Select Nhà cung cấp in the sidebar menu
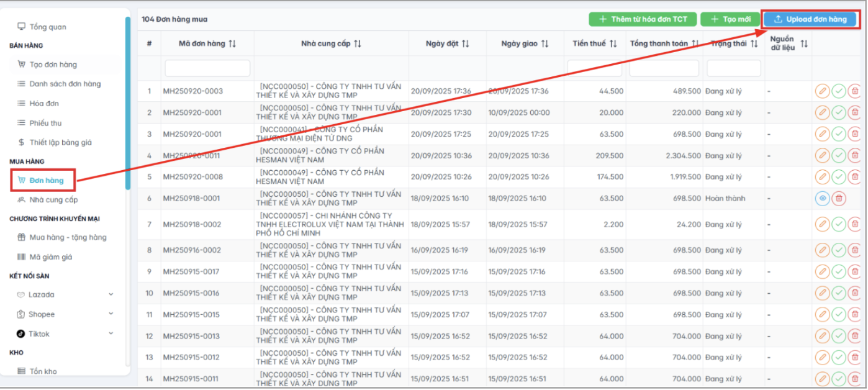This screenshot has height=390, width=868. (49, 199)
